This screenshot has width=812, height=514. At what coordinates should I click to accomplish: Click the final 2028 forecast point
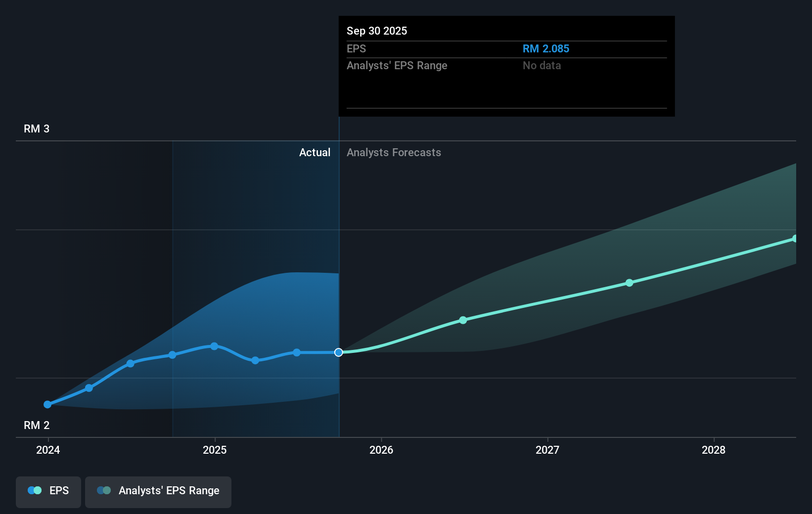point(795,239)
